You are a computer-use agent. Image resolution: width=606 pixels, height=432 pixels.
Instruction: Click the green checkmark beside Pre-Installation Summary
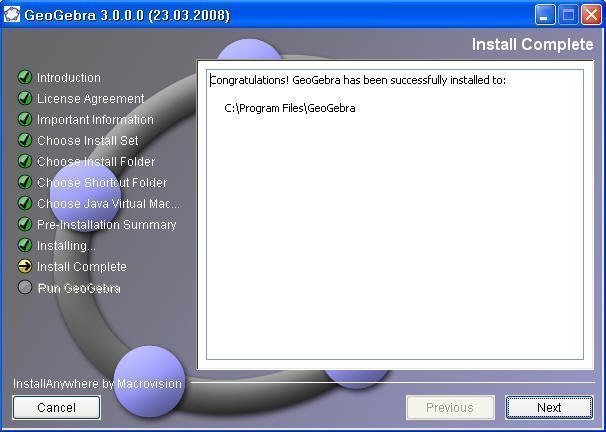click(x=25, y=224)
